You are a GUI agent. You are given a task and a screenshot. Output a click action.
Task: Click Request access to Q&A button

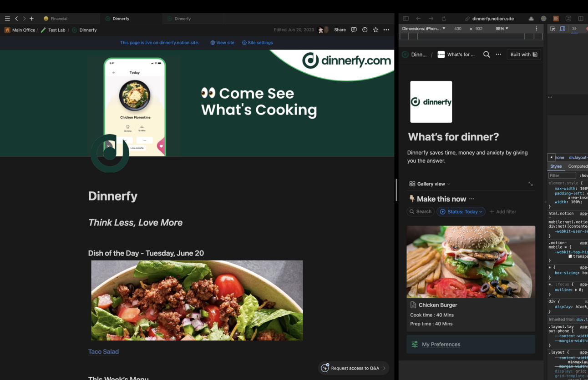[x=354, y=368]
